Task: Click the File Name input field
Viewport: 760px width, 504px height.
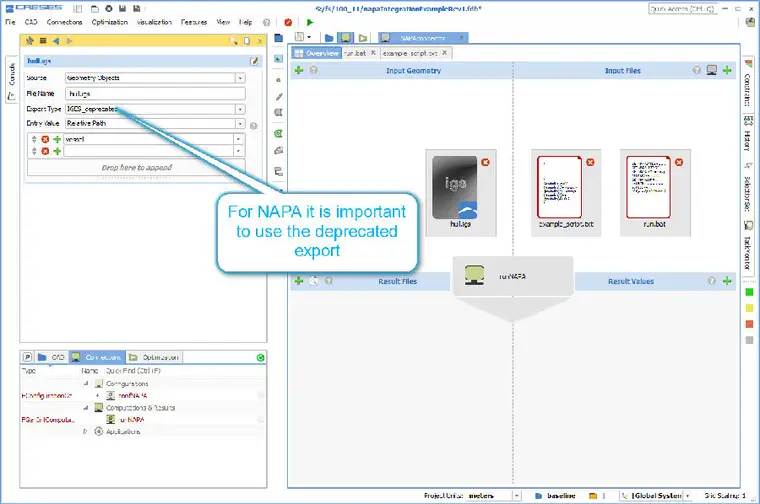Action: tap(155, 94)
